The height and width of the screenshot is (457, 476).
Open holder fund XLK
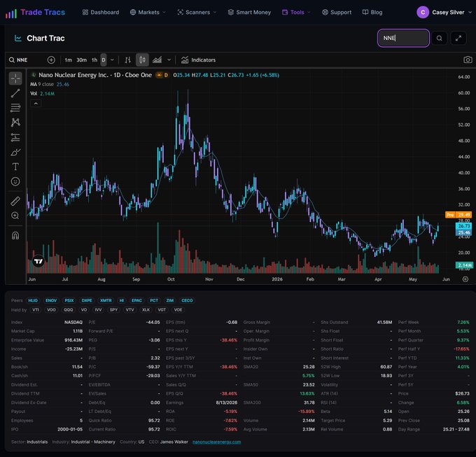coord(146,310)
